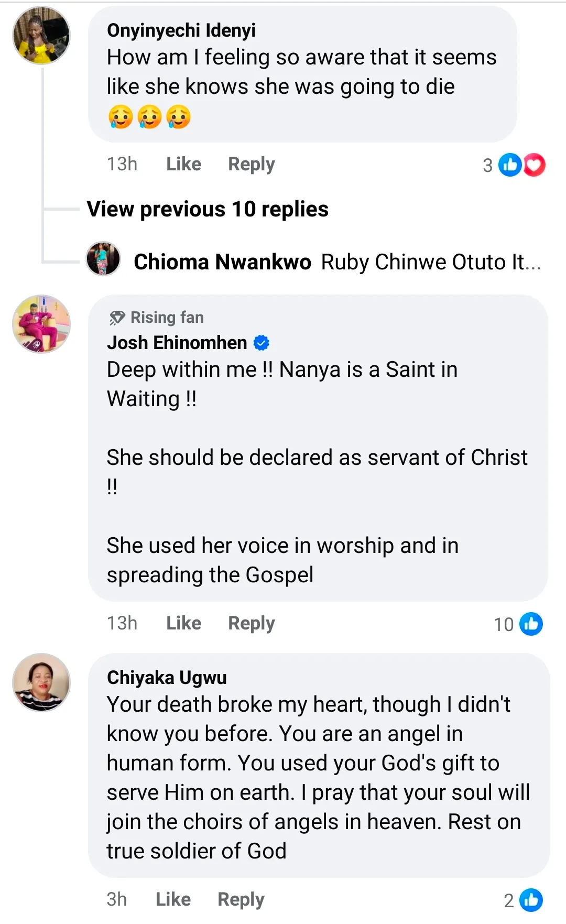Screen dimensions: 566x924
Task: Like Chiyaka Ugwu's comment
Action: coord(173,899)
